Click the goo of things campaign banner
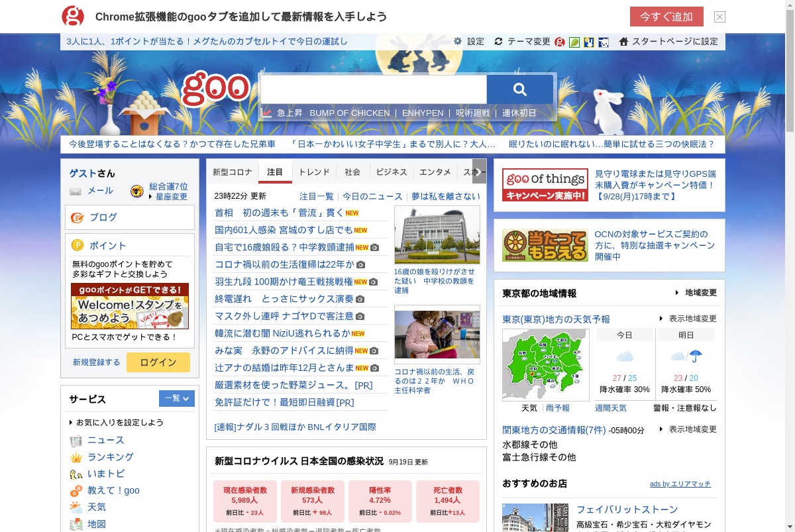795x532 pixels. coord(545,185)
